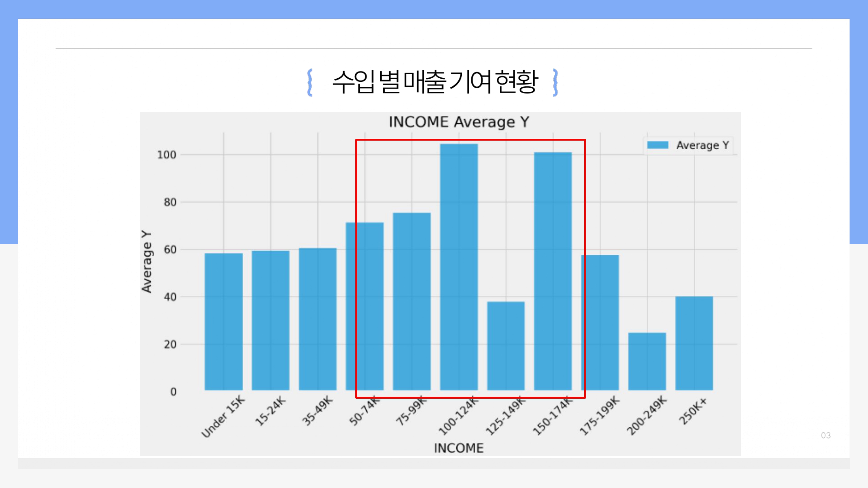Click the Average Y legend color swatch

tap(657, 145)
